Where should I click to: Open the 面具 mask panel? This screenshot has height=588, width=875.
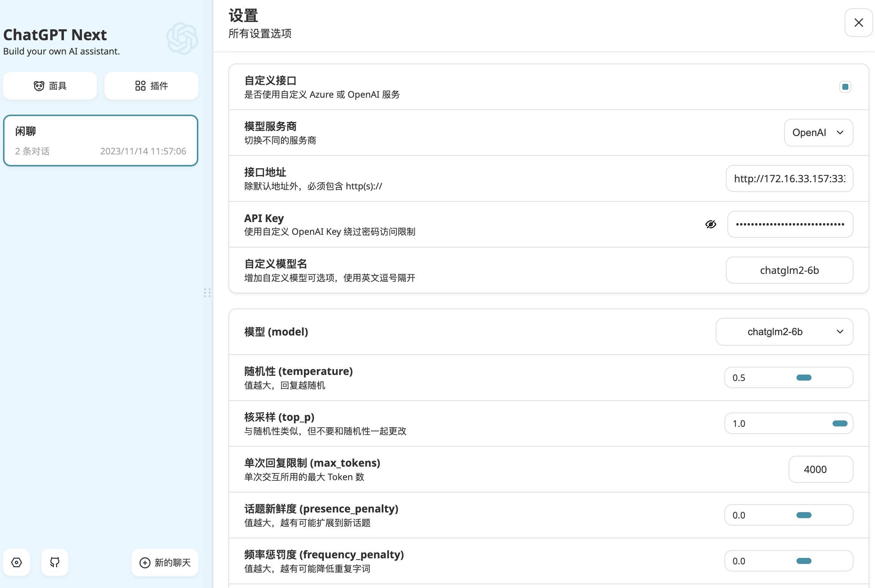[x=50, y=86]
